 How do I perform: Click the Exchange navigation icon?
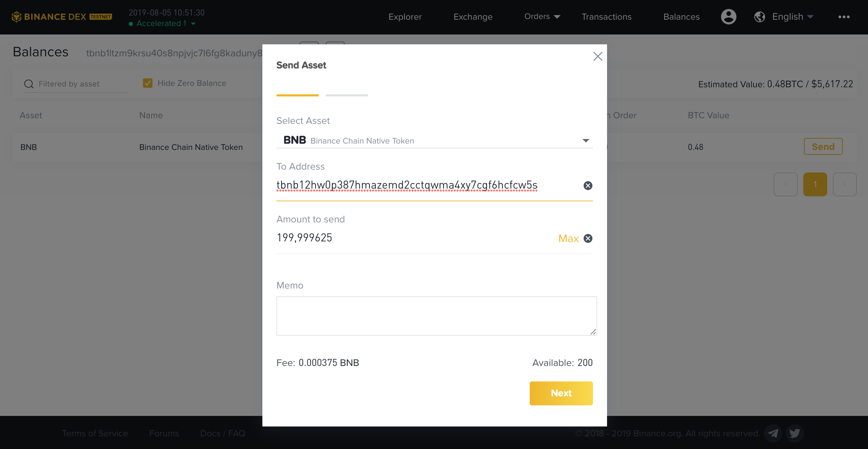click(x=472, y=16)
